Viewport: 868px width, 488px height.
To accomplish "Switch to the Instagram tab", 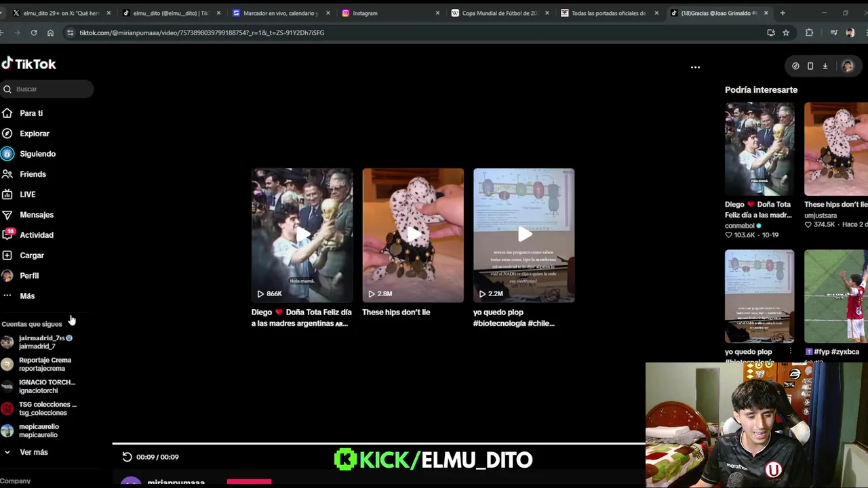I will (390, 13).
